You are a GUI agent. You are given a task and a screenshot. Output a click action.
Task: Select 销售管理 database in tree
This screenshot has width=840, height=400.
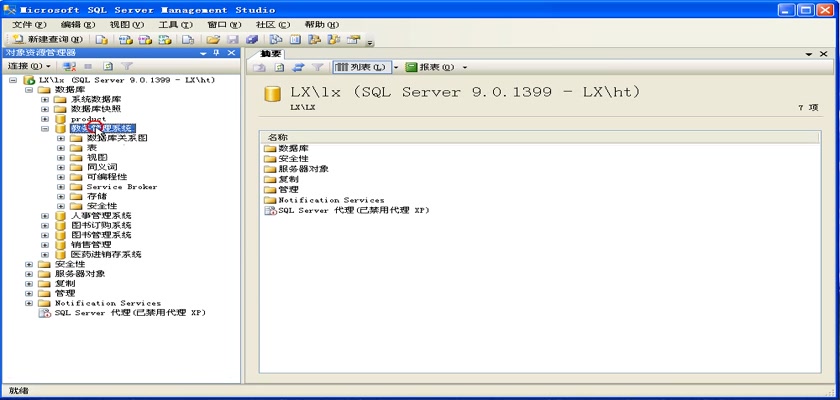91,245
